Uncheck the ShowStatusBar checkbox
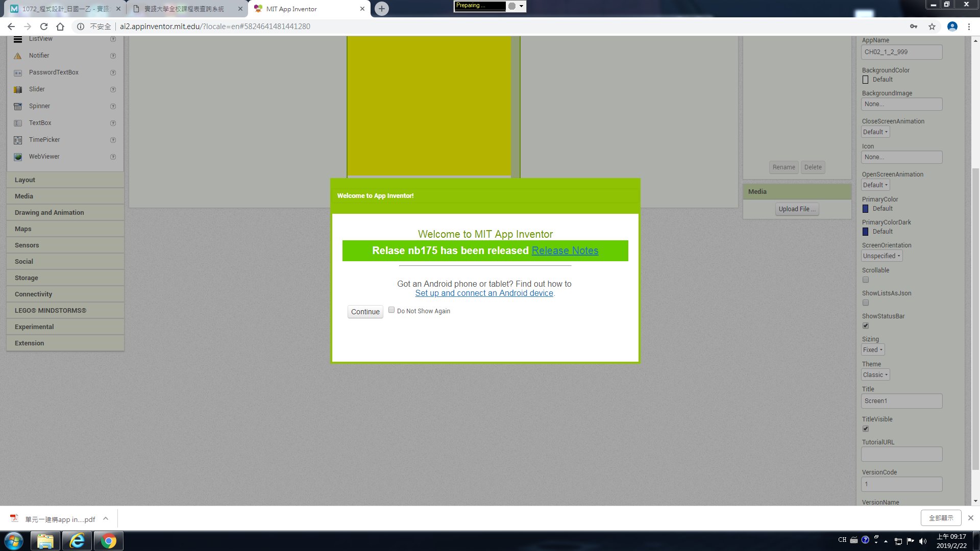Screen dimensions: 980x551 click(866, 325)
